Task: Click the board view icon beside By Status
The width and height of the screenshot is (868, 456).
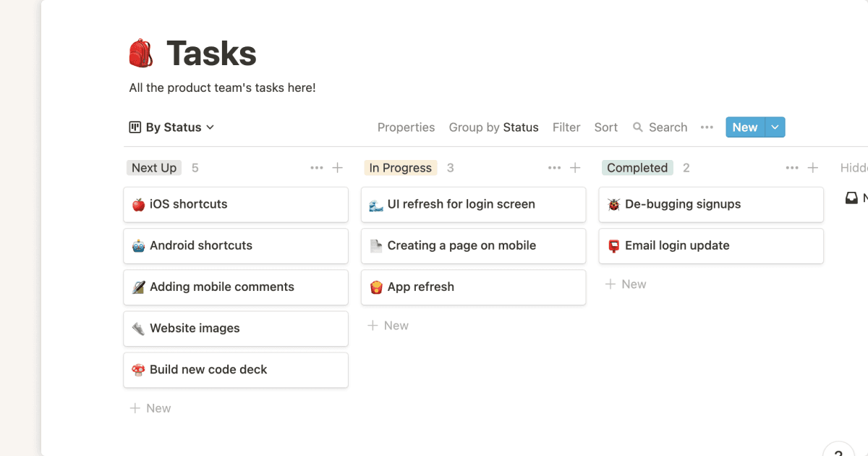Action: point(135,127)
